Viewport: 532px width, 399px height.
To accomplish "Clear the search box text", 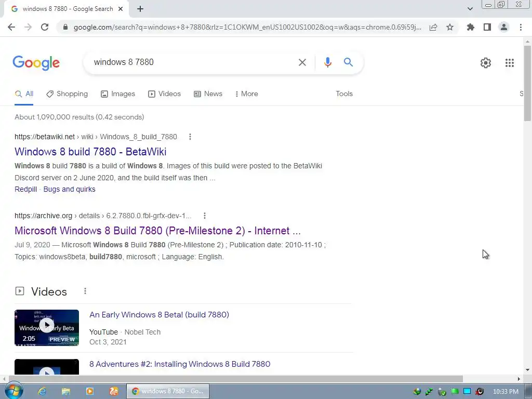I will (302, 62).
